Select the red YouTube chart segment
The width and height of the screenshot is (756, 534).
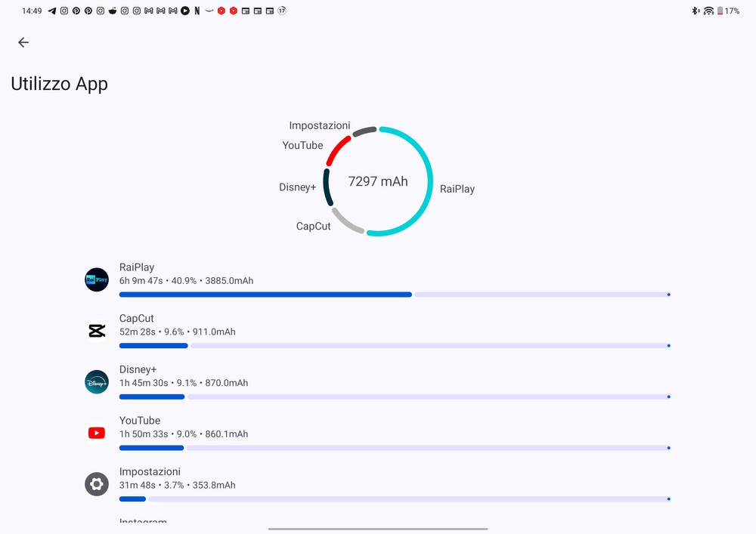click(x=337, y=150)
